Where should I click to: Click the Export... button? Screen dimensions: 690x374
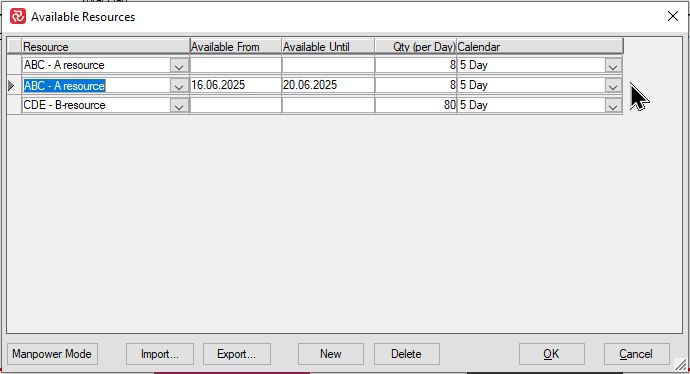[x=237, y=354]
